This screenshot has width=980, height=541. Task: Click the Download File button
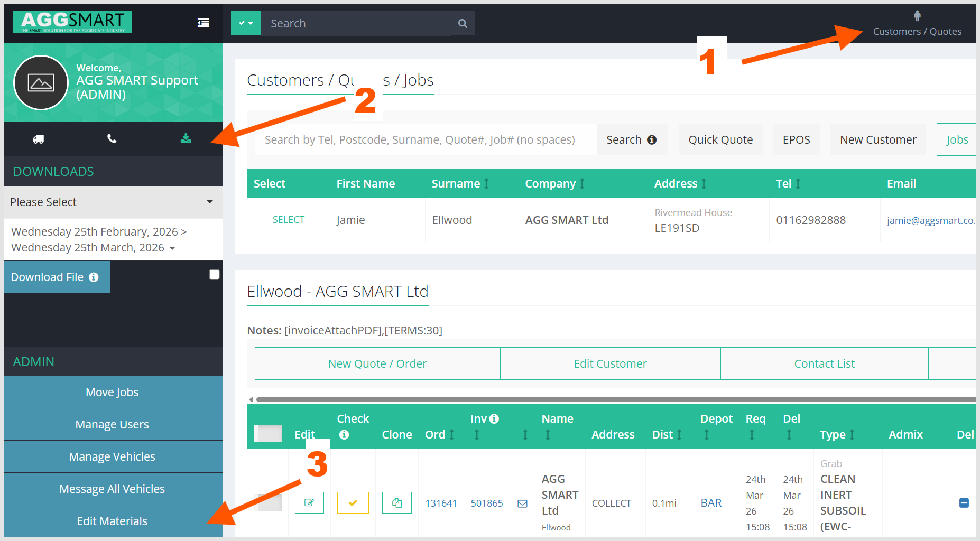point(57,277)
